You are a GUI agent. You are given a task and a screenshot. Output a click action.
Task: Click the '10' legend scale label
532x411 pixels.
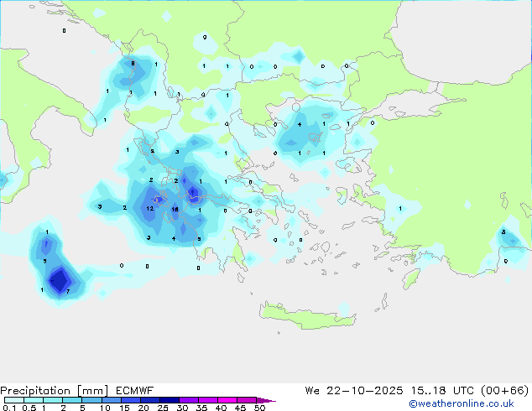tap(105, 408)
